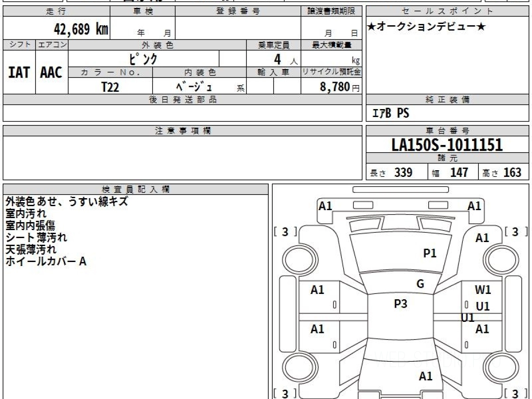Click the カラーNo. label
Viewport: 532px width, 399px height.
110,72
